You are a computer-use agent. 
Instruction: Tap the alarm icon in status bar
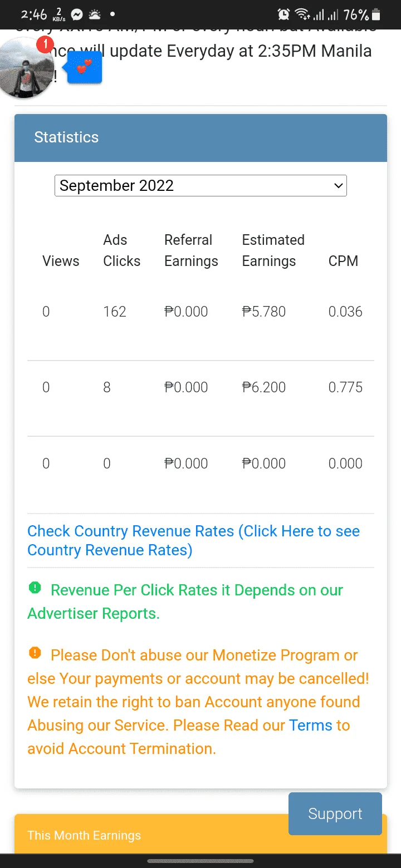(x=283, y=14)
